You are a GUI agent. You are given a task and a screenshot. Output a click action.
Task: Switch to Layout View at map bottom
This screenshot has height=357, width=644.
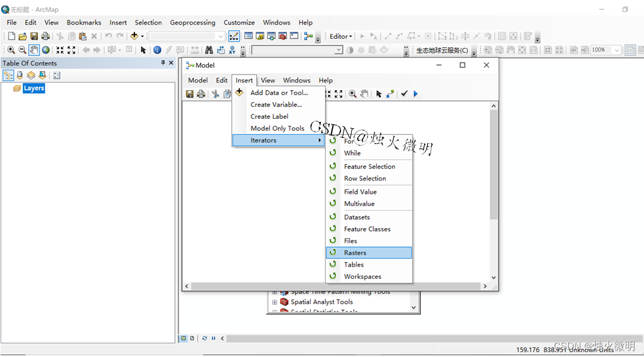click(192, 338)
